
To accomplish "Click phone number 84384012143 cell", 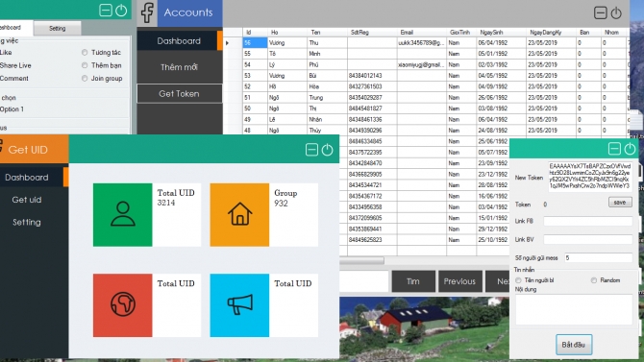I will click(x=372, y=76).
